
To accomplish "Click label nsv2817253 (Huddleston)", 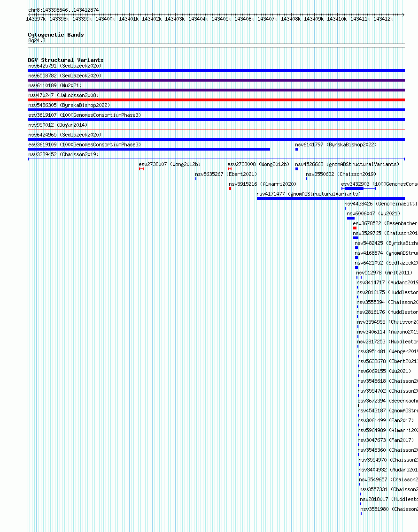I will point(387,342).
